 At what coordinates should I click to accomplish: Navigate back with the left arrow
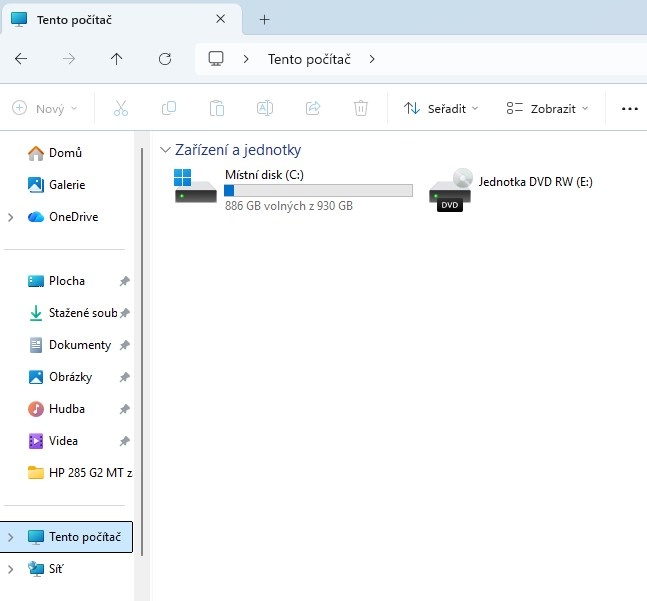21,59
